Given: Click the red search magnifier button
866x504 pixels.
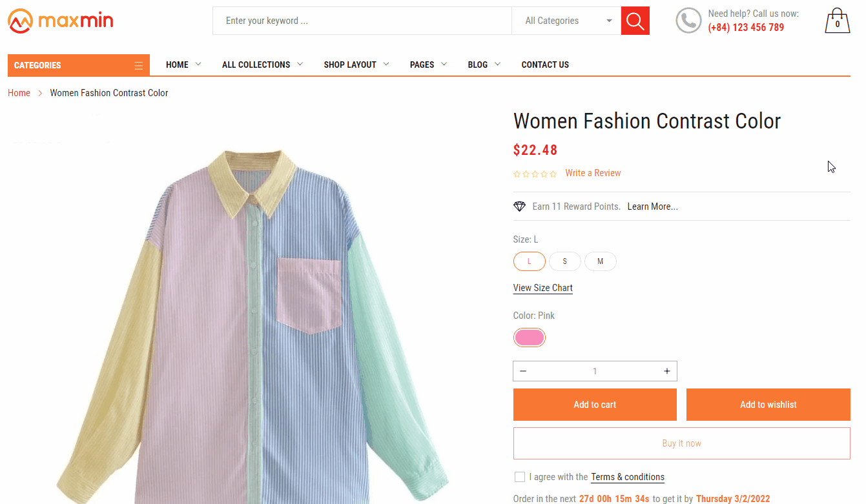Looking at the screenshot, I should 635,21.
